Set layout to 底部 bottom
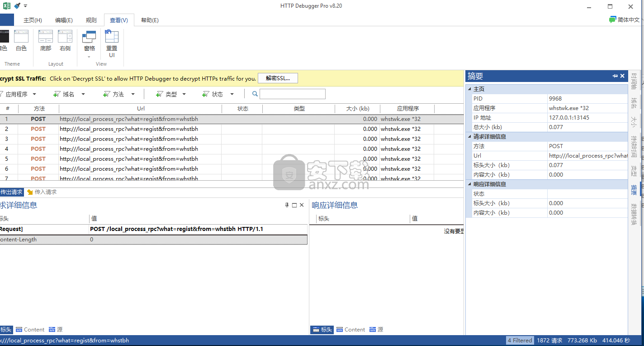This screenshot has height=346, width=644. click(x=46, y=41)
